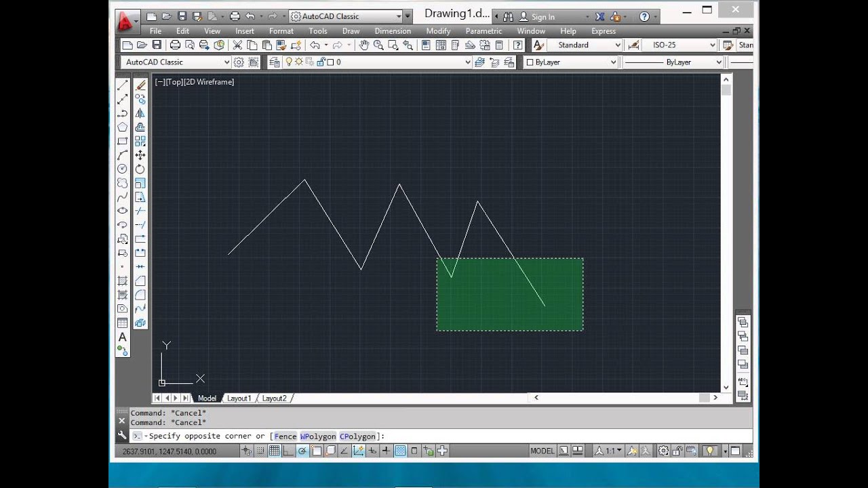Viewport: 868px width, 488px height.
Task: Select the Hatch tool
Action: point(123,281)
